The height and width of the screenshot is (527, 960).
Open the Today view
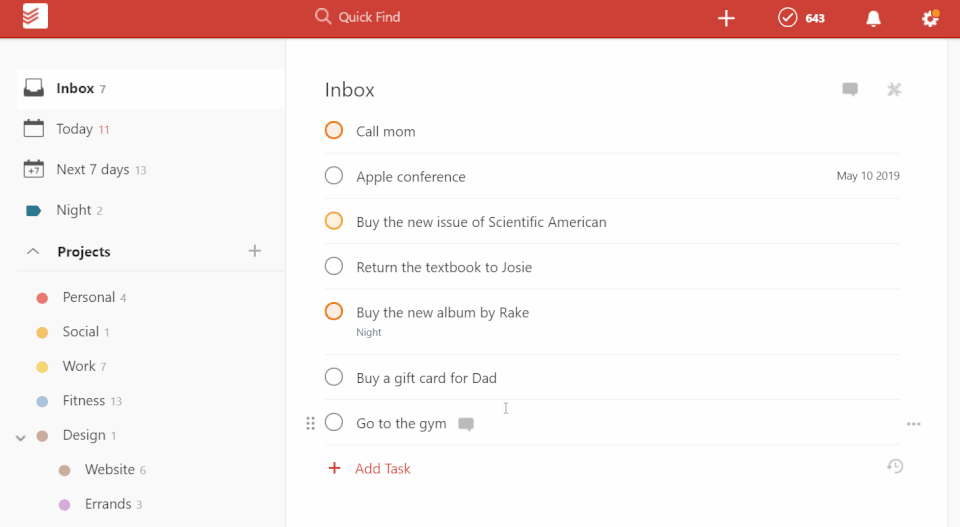click(74, 129)
